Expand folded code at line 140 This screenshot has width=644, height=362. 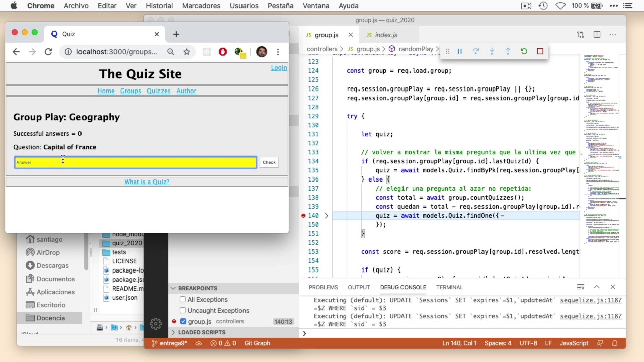click(x=326, y=216)
